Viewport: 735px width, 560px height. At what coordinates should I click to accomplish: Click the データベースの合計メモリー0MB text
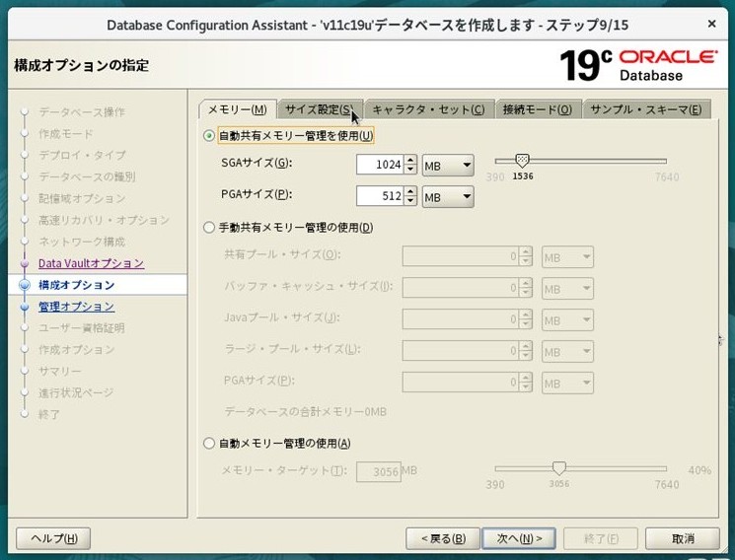click(x=305, y=412)
